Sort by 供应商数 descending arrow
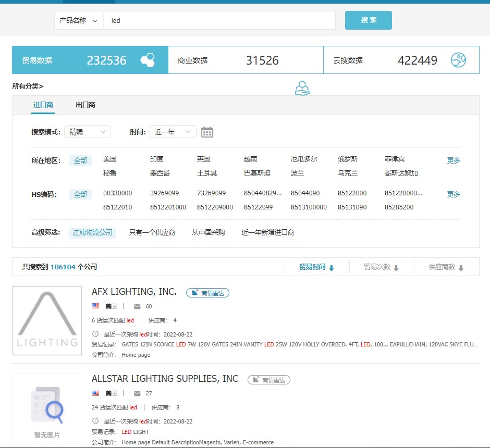Screen dimensions: 490x448 (461, 268)
